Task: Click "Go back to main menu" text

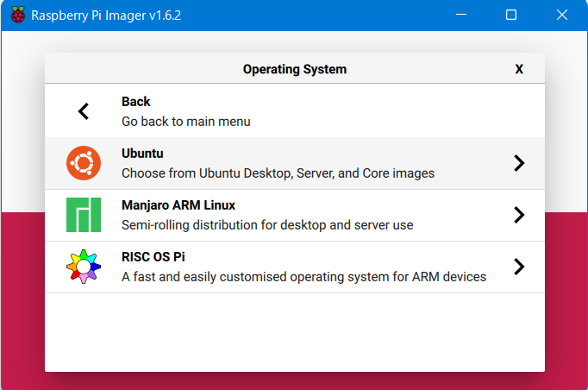Action: pos(186,122)
